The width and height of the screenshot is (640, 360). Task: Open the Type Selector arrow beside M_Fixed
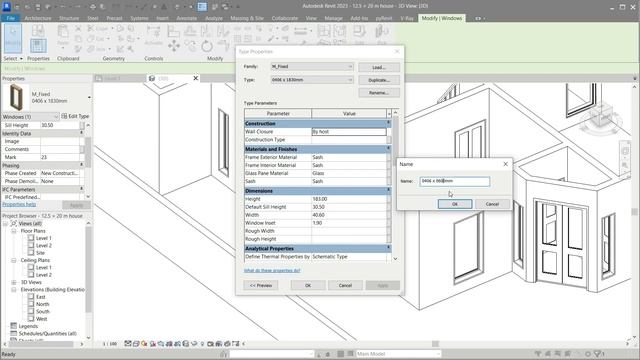89,98
